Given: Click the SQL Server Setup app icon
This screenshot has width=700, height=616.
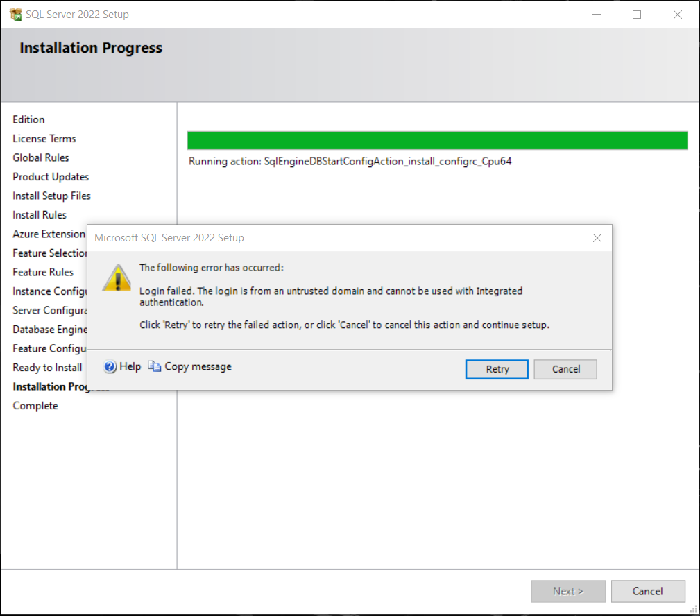Looking at the screenshot, I should pyautogui.click(x=16, y=15).
